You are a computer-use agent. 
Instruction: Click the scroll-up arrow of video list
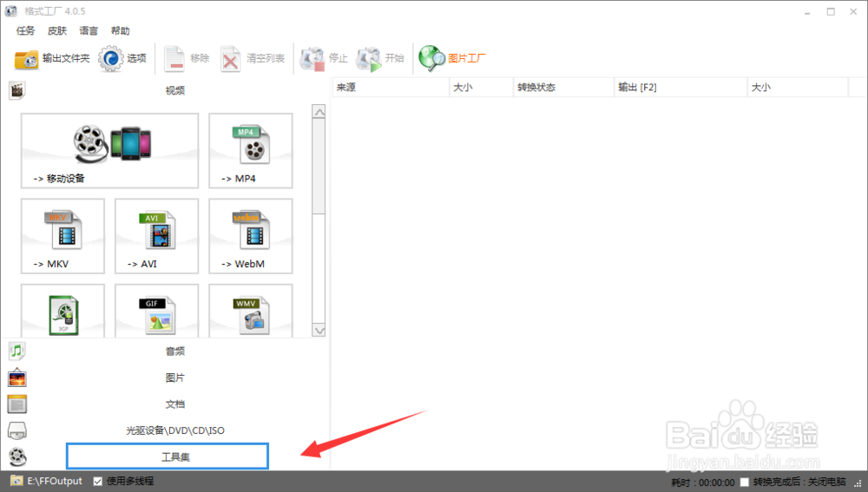[319, 112]
